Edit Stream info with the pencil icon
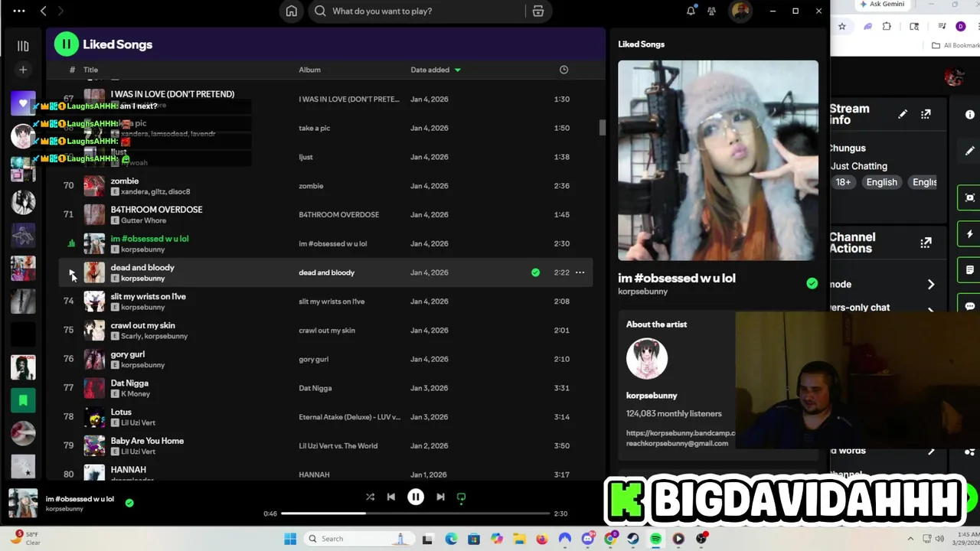 coord(903,114)
